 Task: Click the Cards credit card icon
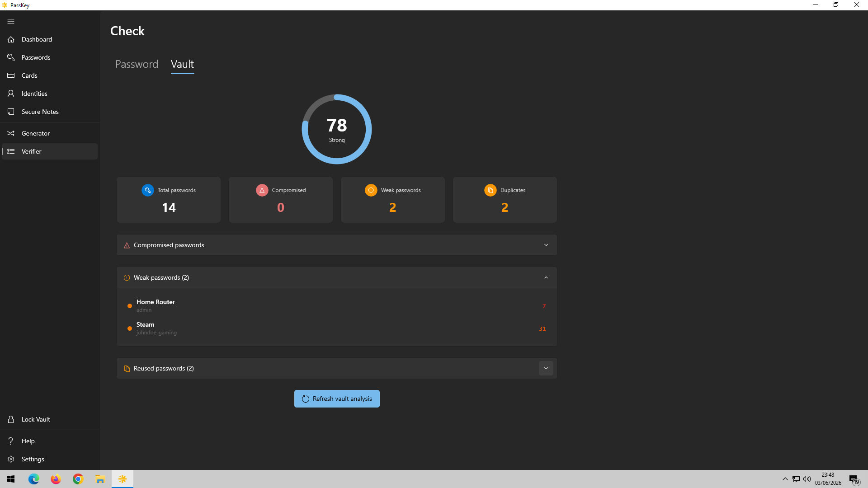[x=11, y=75]
